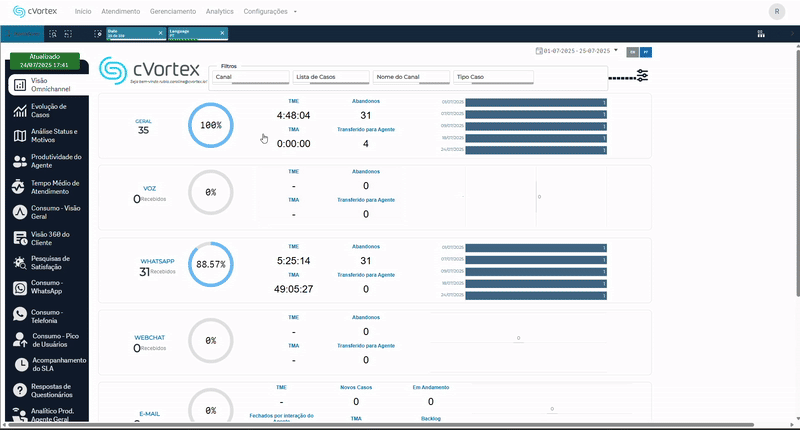Click the filter sliders icon
The image size is (800, 430).
[x=642, y=76]
